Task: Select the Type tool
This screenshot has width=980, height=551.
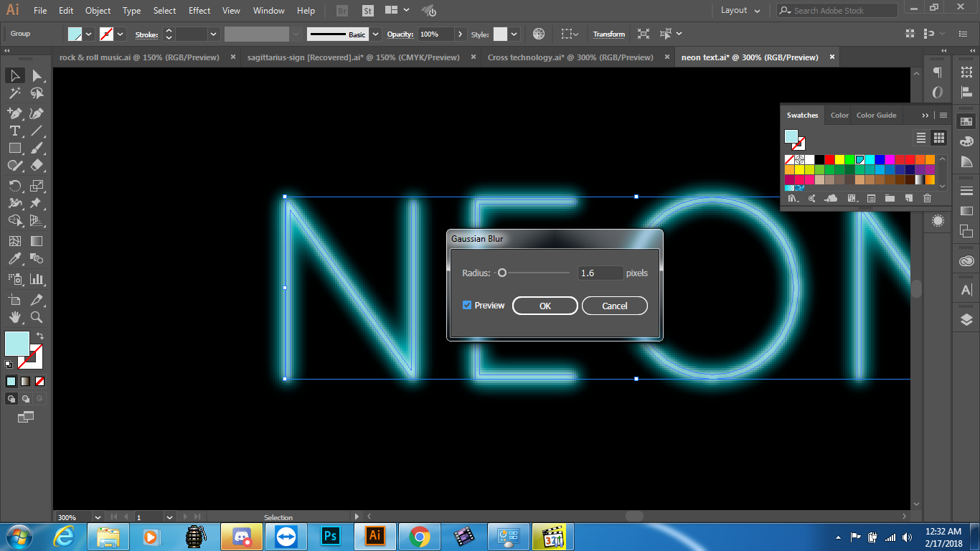Action: [14, 131]
